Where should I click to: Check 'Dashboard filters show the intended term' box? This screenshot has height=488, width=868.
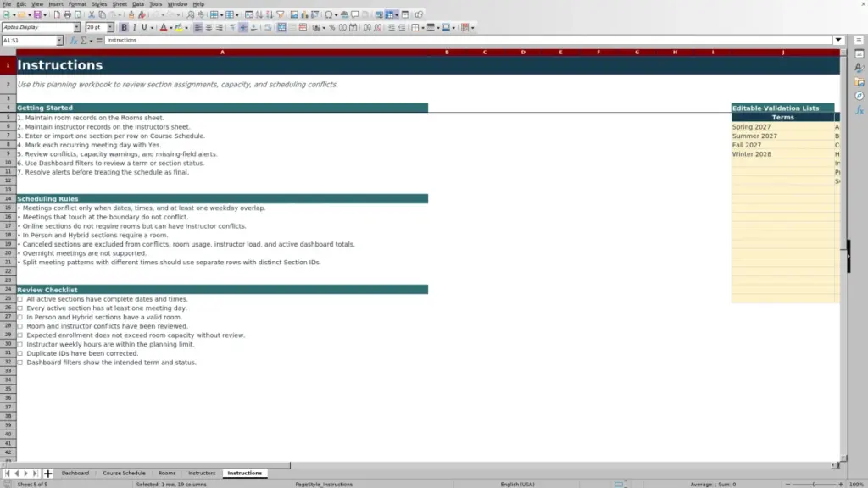(x=20, y=363)
